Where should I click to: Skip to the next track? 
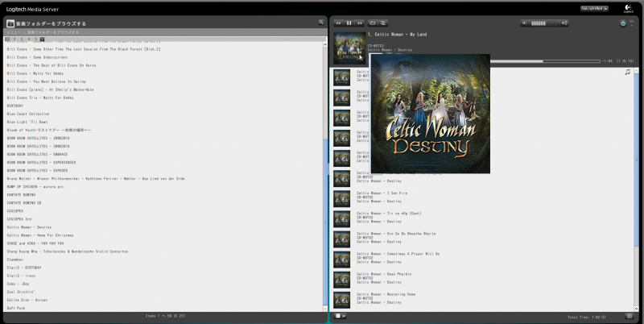click(x=360, y=23)
